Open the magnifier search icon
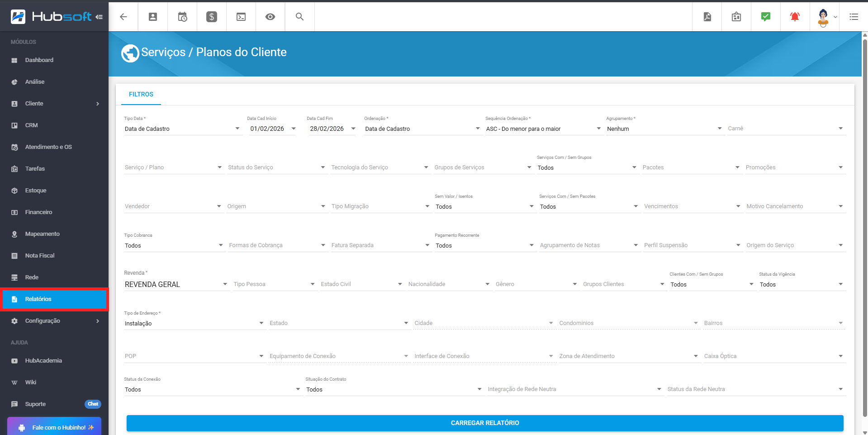Viewport: 868px width, 435px height. pos(299,17)
